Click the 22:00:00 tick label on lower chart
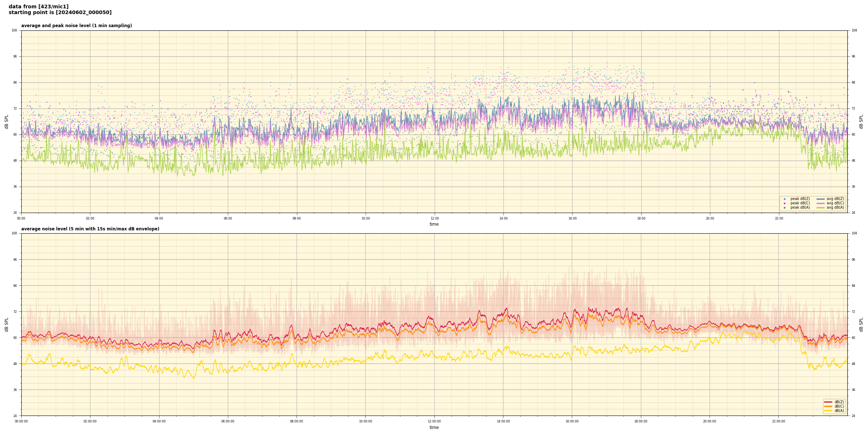Viewport: 868px width, 434px height. [x=779, y=421]
